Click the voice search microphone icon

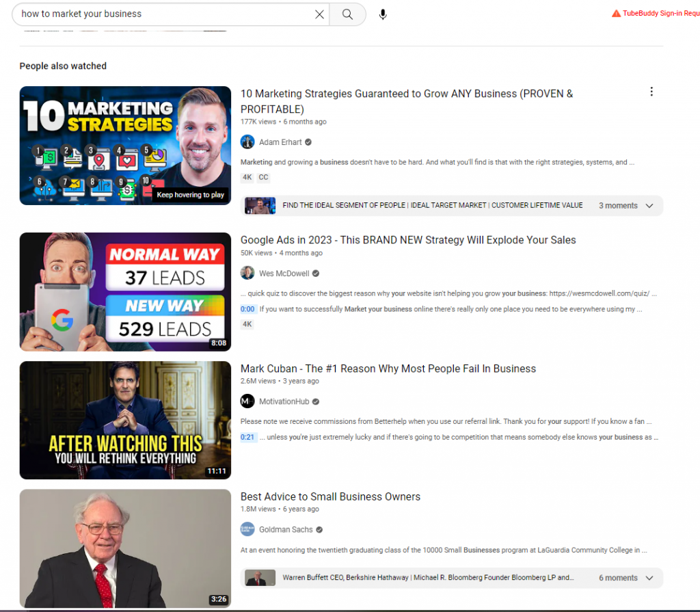[x=383, y=14]
